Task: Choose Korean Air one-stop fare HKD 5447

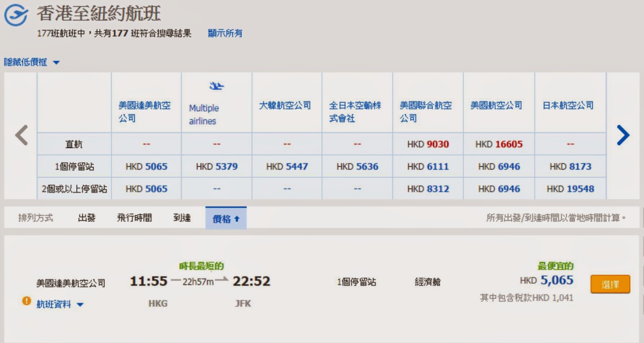Action: 287,166
